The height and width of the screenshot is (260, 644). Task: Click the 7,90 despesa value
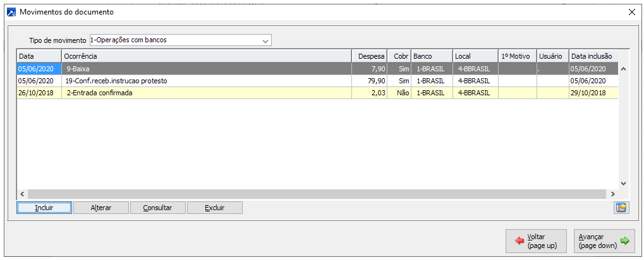point(369,69)
